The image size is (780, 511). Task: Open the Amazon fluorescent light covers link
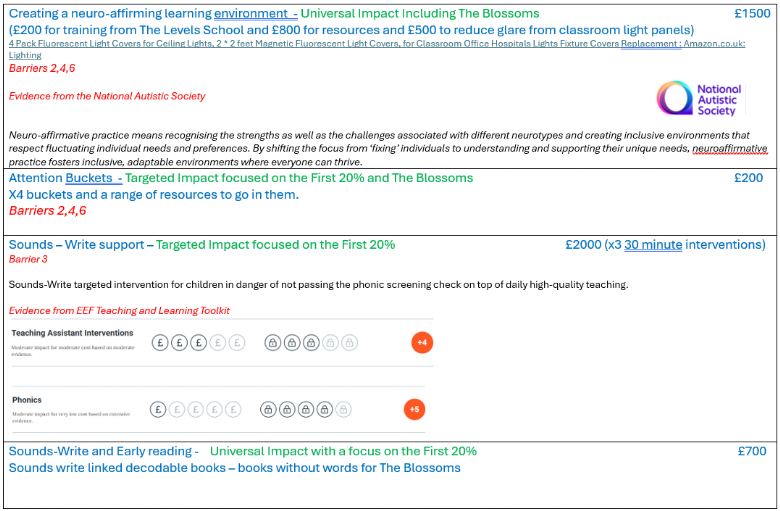pos(377,49)
